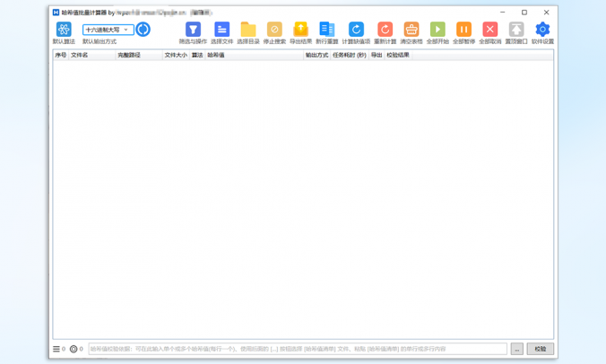Open 筛选与操作 filter funnel icon
Image resolution: width=606 pixels, height=364 pixels.
point(193,30)
